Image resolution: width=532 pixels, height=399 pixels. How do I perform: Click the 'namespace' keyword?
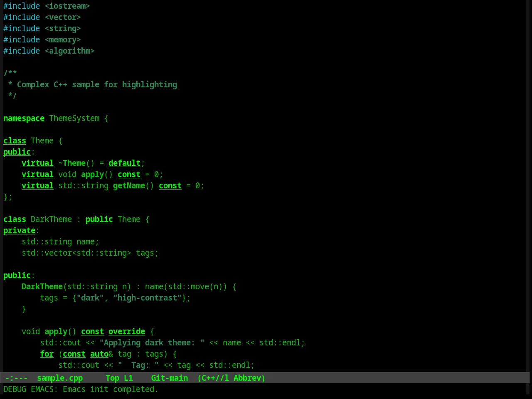(24, 118)
